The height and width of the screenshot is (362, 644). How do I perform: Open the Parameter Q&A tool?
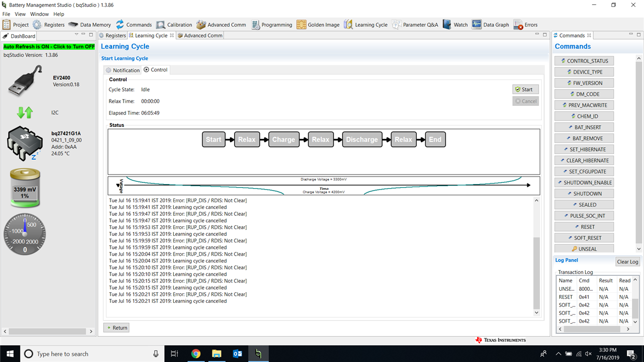(415, 25)
